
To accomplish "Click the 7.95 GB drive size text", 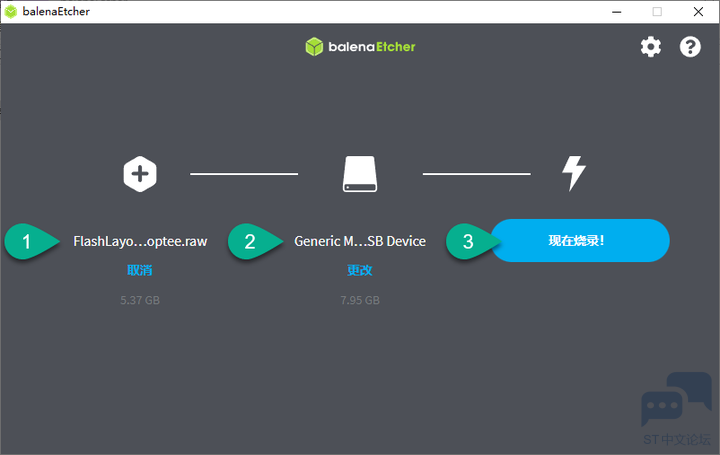I will 360,300.
